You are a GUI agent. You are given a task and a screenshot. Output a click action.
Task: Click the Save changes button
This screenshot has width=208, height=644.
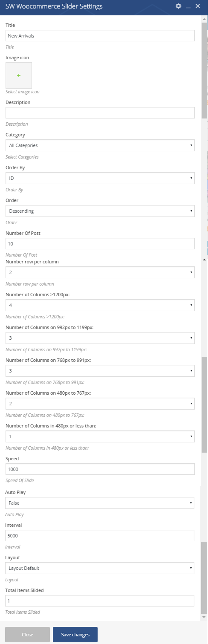coord(75,635)
